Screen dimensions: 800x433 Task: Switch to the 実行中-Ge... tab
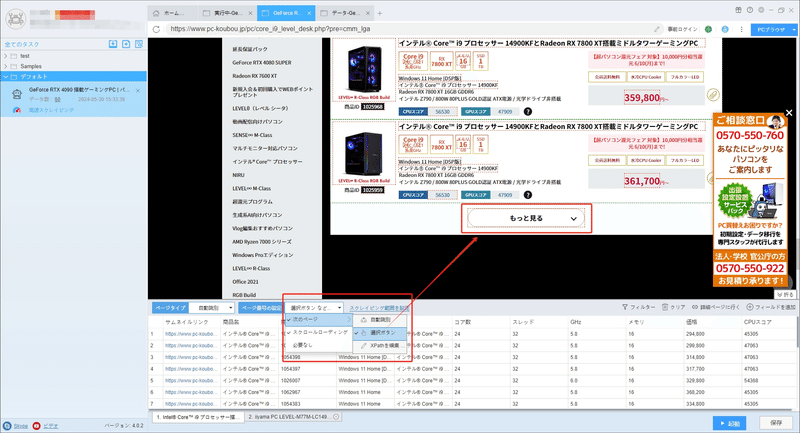(227, 13)
